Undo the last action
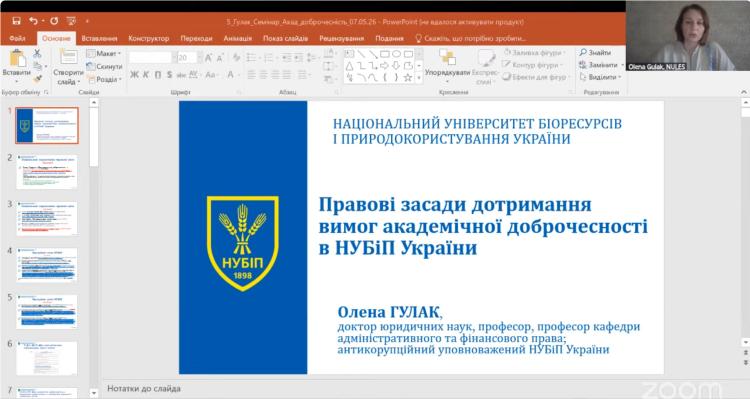 click(33, 21)
